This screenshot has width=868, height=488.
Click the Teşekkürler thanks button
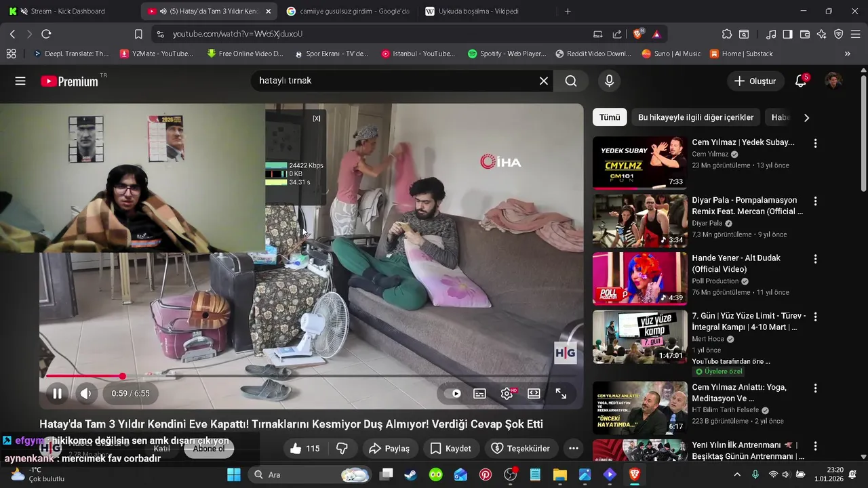tap(521, 448)
